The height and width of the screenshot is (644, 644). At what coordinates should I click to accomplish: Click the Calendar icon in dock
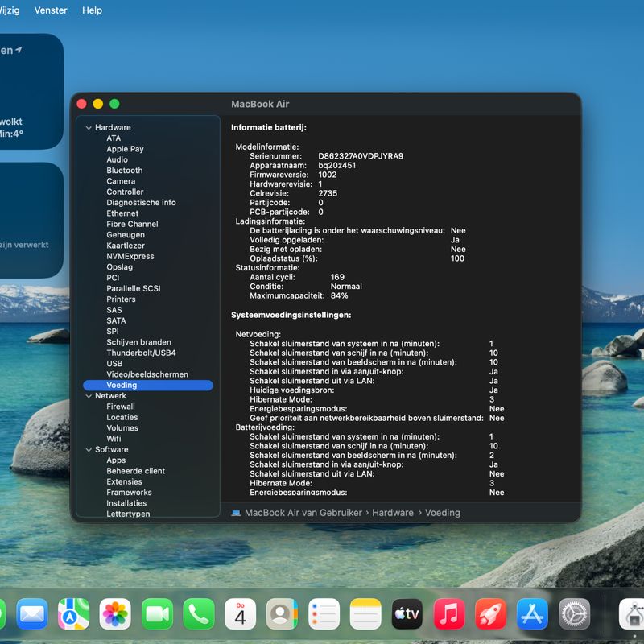coord(240,614)
